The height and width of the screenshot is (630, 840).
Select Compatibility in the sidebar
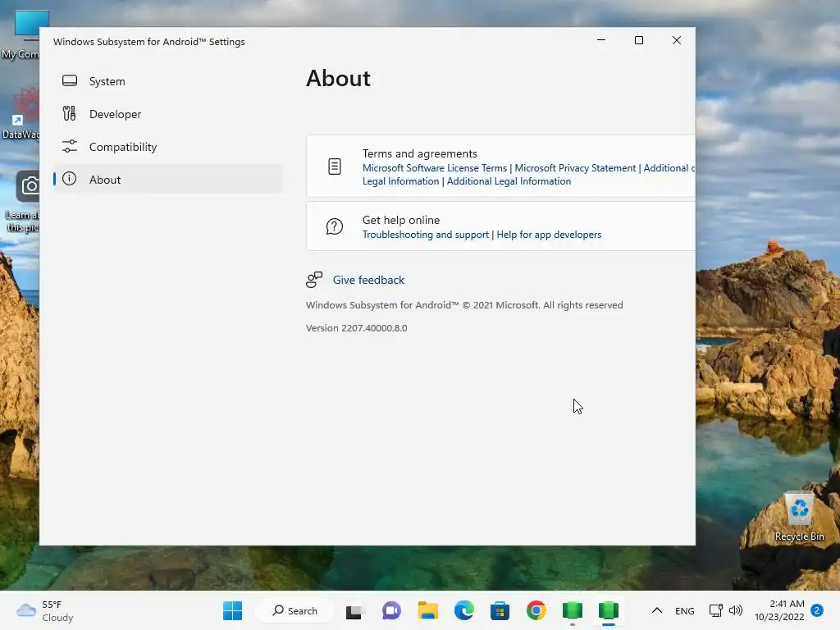pyautogui.click(x=167, y=147)
